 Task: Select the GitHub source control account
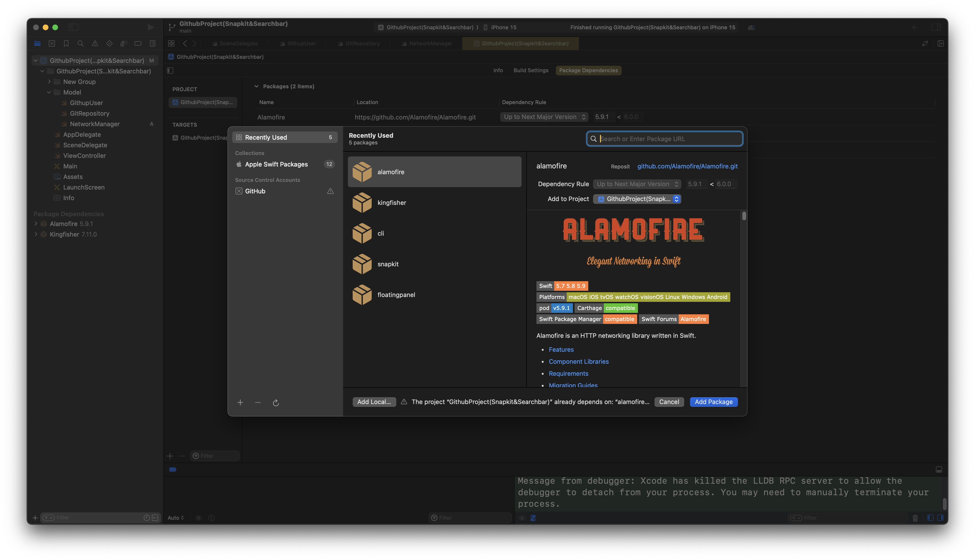tap(285, 191)
